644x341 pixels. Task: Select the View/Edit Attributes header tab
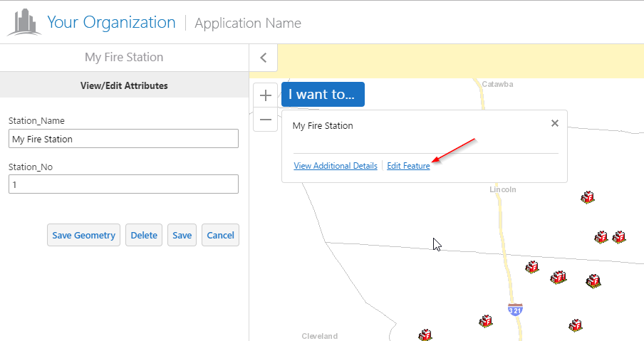124,85
